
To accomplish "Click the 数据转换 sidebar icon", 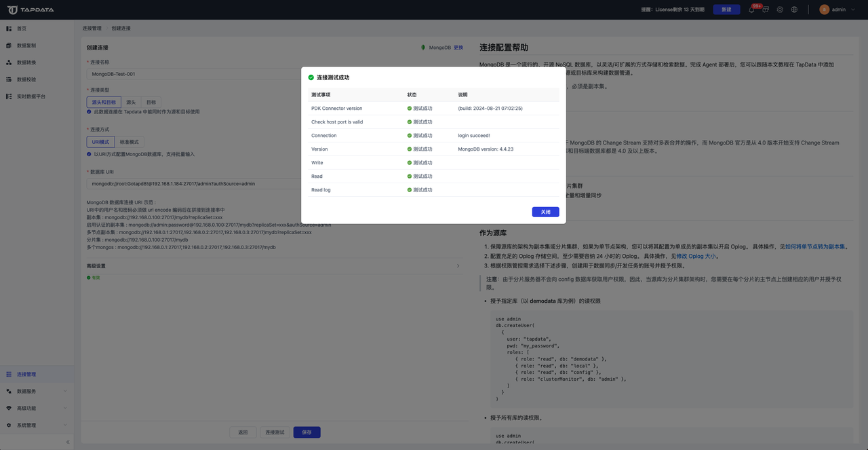I will coord(9,62).
